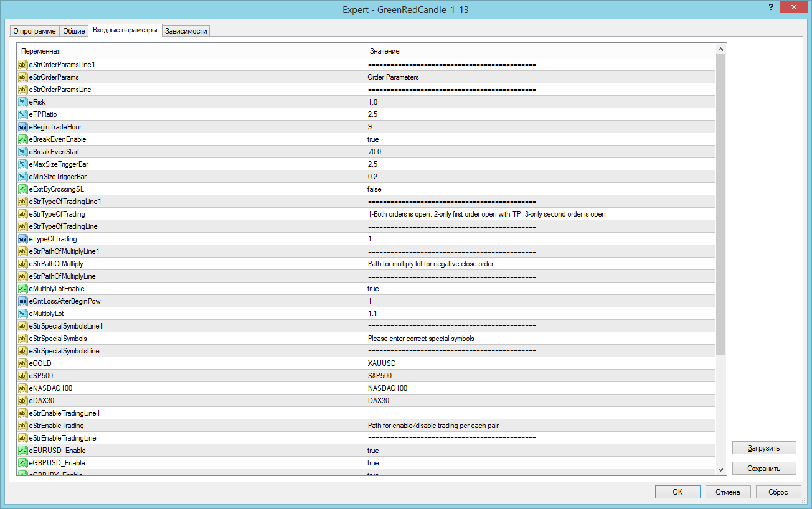812x509 pixels.
Task: Click the Сохранить save button
Action: [x=764, y=469]
